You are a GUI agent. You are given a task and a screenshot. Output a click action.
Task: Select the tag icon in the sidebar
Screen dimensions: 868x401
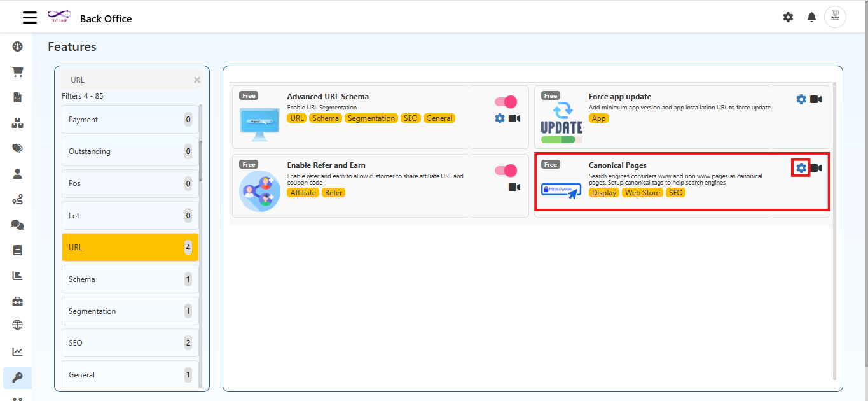pyautogui.click(x=17, y=148)
